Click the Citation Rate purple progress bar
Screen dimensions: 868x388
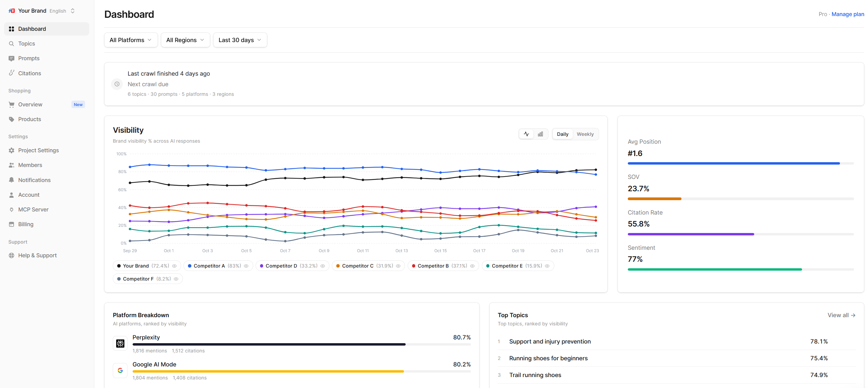click(691, 234)
